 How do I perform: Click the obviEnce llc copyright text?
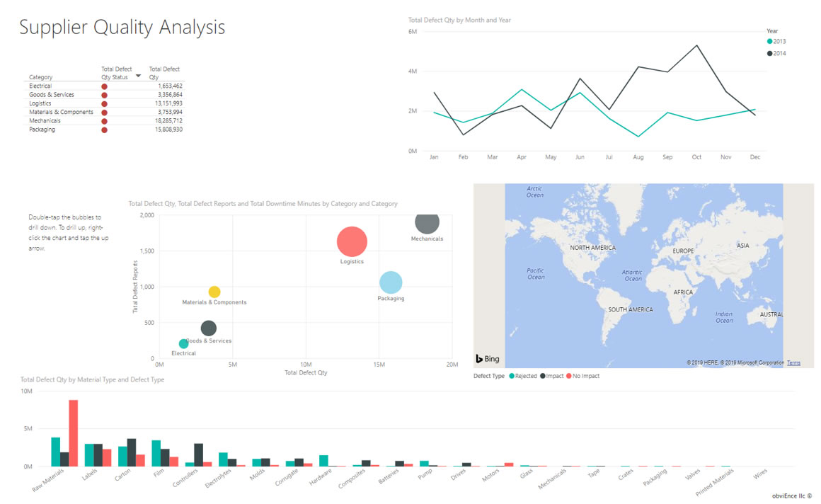791,496
